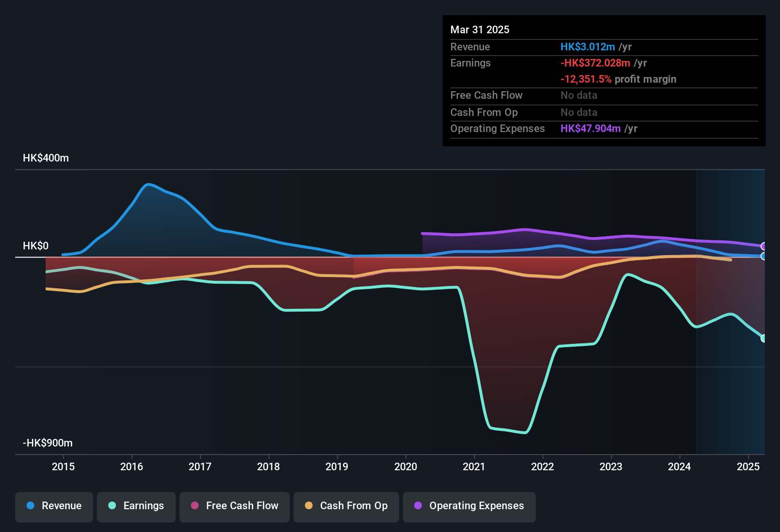The image size is (780, 532).
Task: Click the -HK$900m y-axis label
Action: click(48, 443)
